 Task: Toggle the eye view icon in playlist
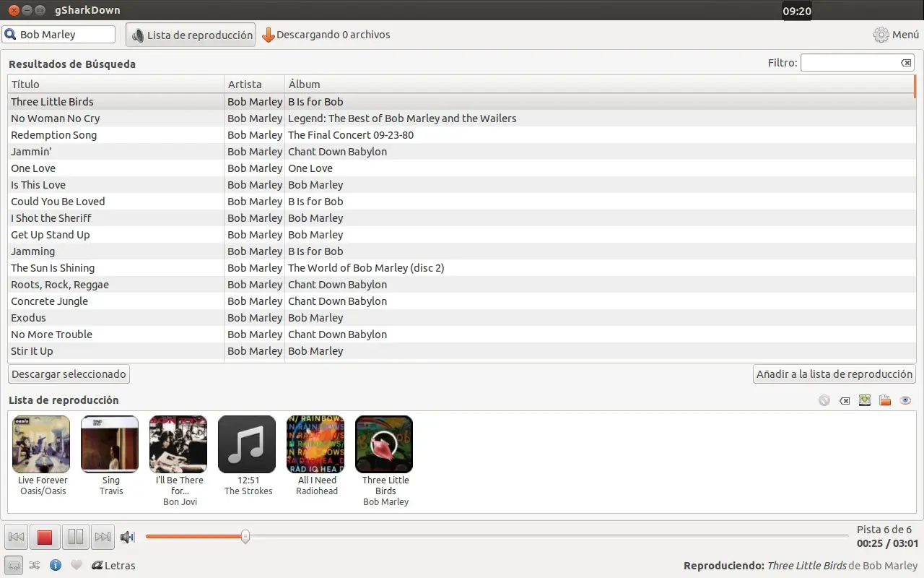[906, 400]
